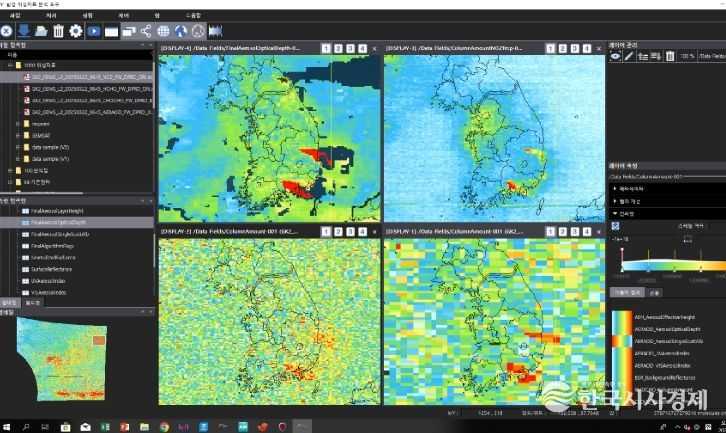Open settings with the gear toolbar icon
This screenshot has height=433, width=726.
click(x=76, y=30)
